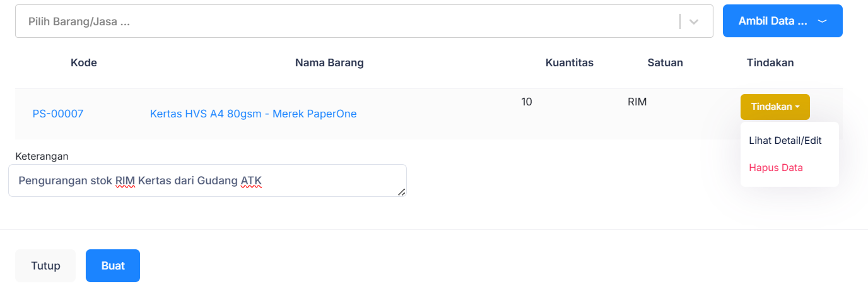Click the Kode column header
868x296 pixels.
[x=83, y=62]
